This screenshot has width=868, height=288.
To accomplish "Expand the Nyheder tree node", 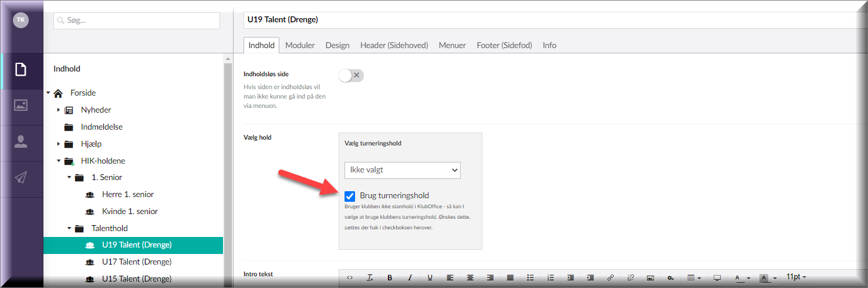I will (x=58, y=110).
